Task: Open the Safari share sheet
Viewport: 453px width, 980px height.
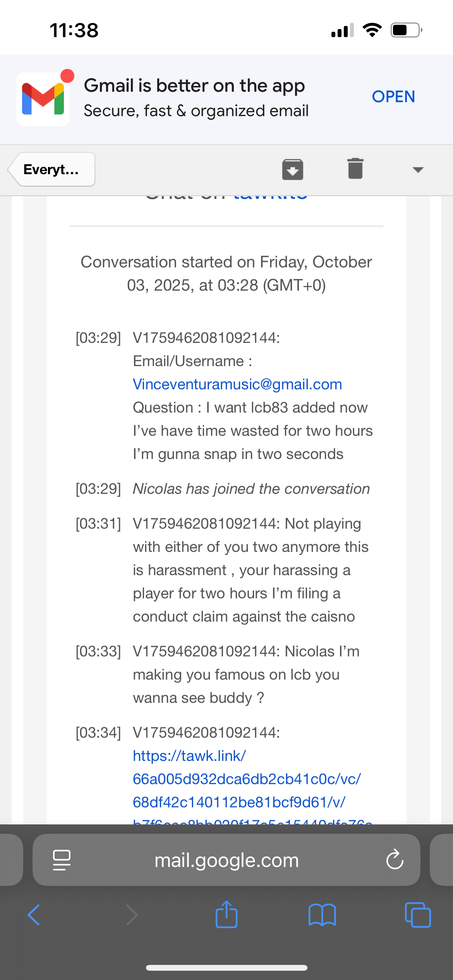Action: [x=226, y=915]
